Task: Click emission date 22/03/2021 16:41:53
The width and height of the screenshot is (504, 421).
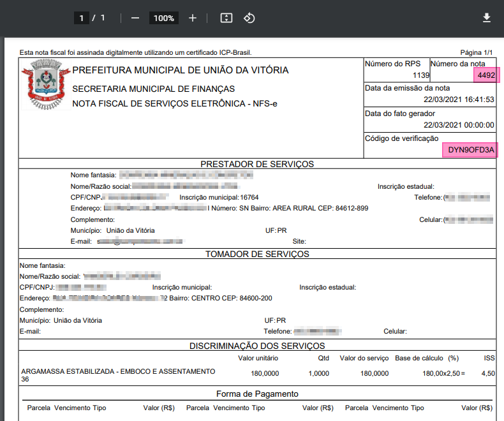Action: 459,100
